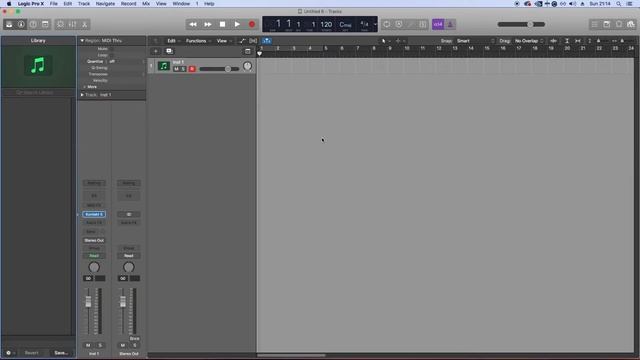Click the Stop transport button
640x360 pixels.
pyautogui.click(x=222, y=24)
